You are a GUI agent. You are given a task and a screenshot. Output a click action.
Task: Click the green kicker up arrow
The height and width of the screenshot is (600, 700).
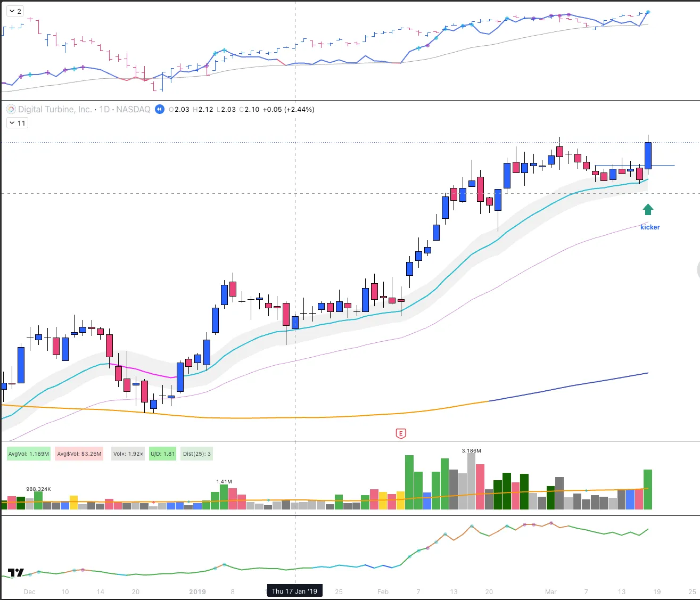tap(648, 209)
